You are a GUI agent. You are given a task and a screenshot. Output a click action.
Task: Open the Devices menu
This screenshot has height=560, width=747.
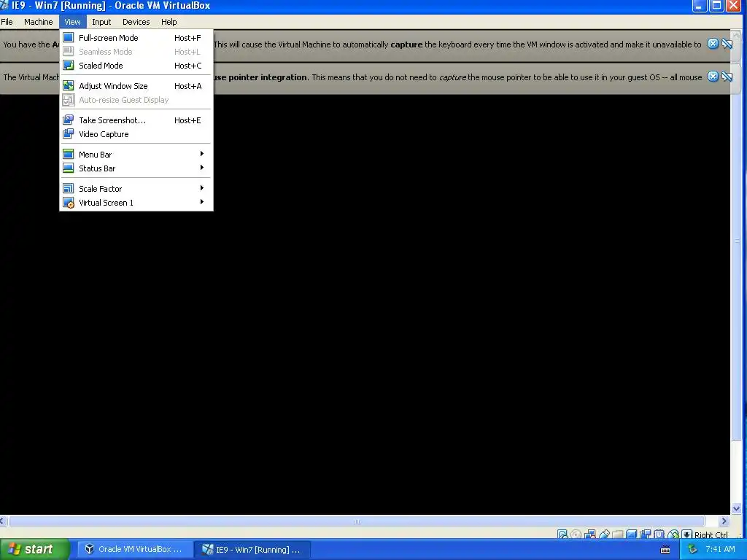pos(136,22)
